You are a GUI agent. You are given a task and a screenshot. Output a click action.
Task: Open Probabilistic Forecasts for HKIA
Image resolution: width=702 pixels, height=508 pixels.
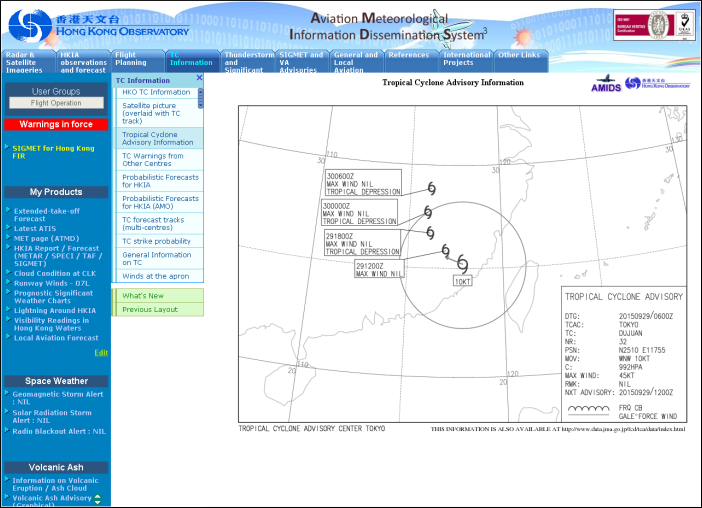(160, 181)
